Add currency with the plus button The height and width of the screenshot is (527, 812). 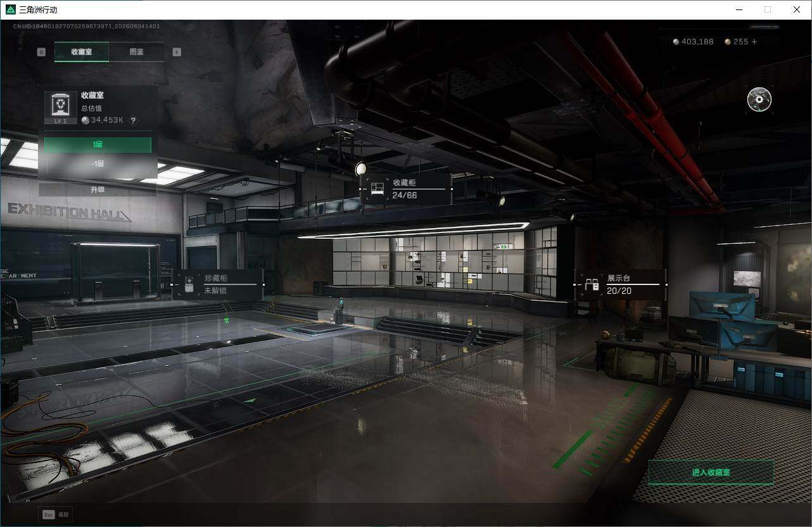(754, 42)
